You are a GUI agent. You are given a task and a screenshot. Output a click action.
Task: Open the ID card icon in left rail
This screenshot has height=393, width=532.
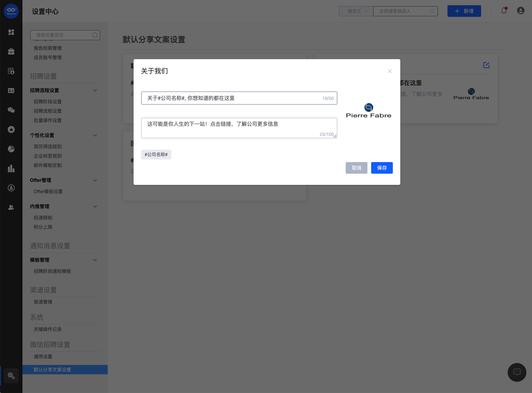tap(11, 90)
